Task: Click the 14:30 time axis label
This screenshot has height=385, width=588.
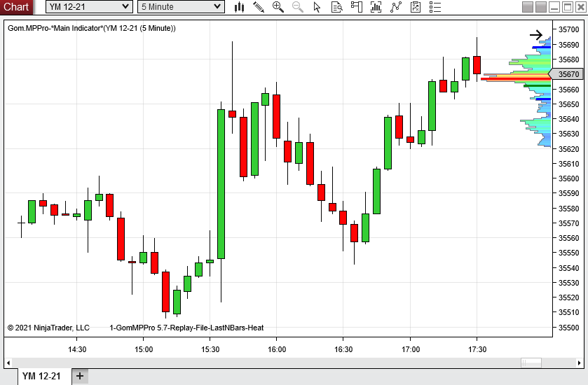Action: point(77,349)
